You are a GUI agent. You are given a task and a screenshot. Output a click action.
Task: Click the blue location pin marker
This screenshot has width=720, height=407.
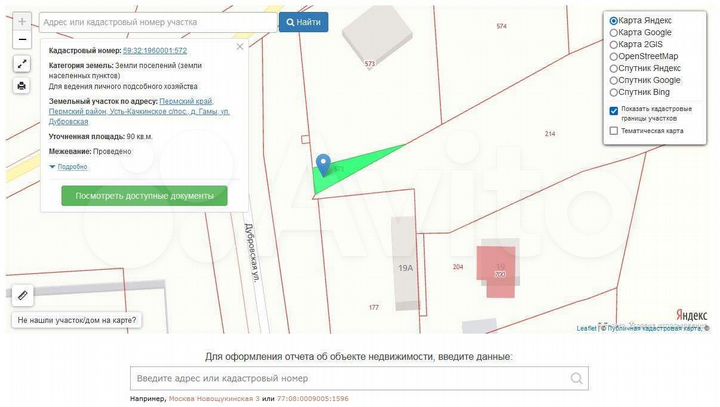coord(323,165)
